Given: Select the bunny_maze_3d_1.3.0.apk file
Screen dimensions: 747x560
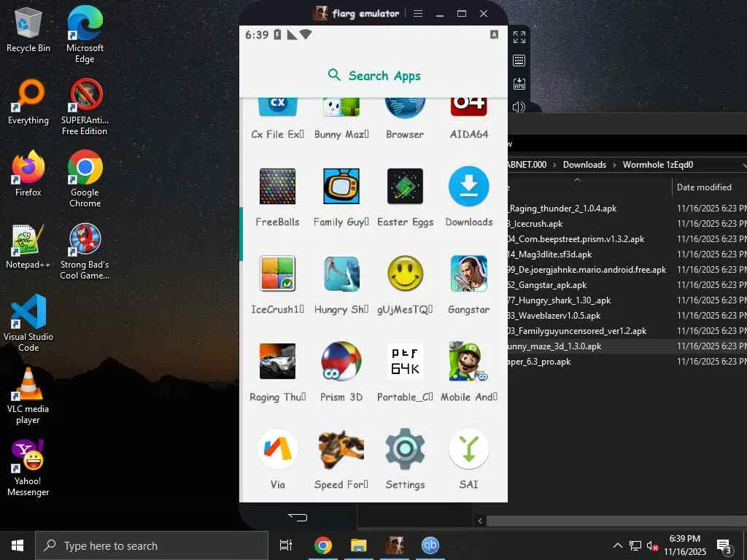Looking at the screenshot, I should 554,346.
